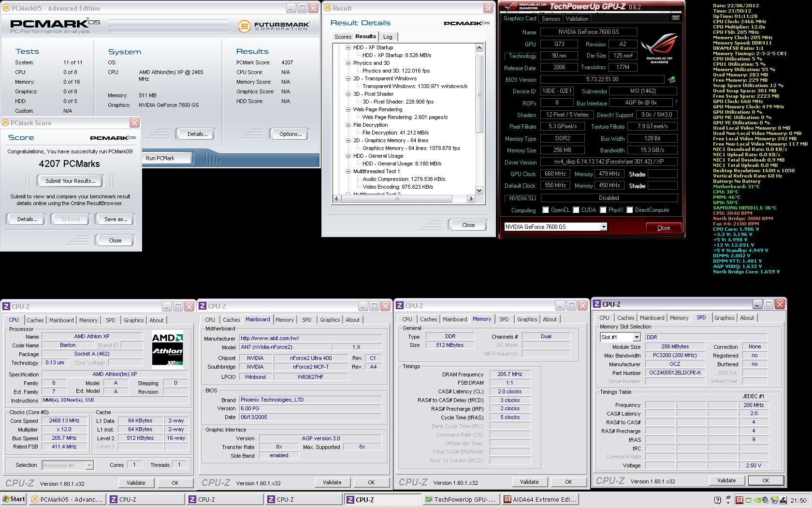
Task: Toggle the DirectCompute checkbox in GPU-Z
Action: click(x=630, y=210)
